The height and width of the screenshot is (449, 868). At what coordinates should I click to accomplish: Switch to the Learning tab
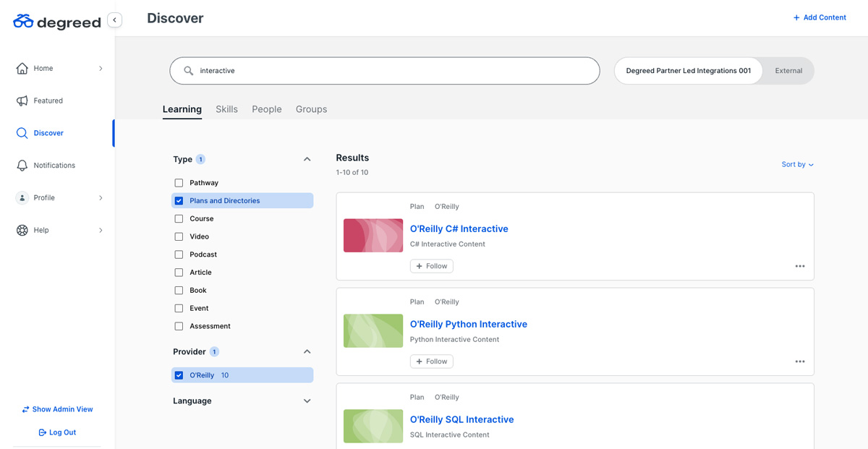click(182, 109)
